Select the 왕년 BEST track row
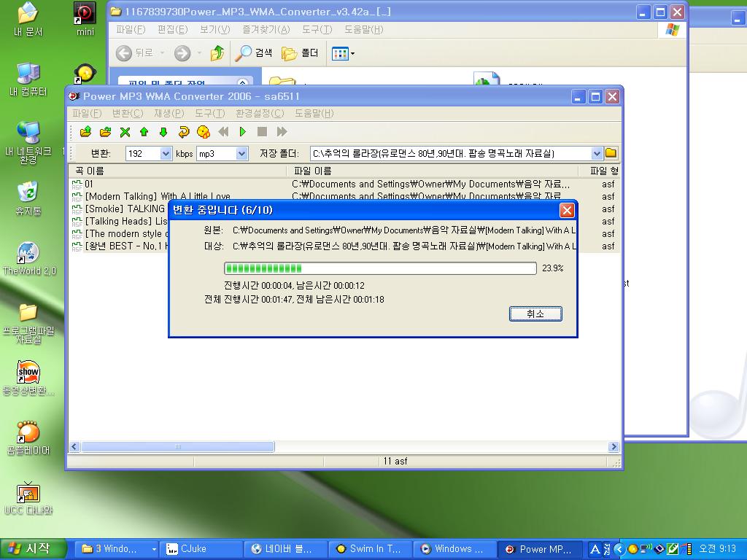Image resolution: width=747 pixels, height=560 pixels. (x=118, y=246)
